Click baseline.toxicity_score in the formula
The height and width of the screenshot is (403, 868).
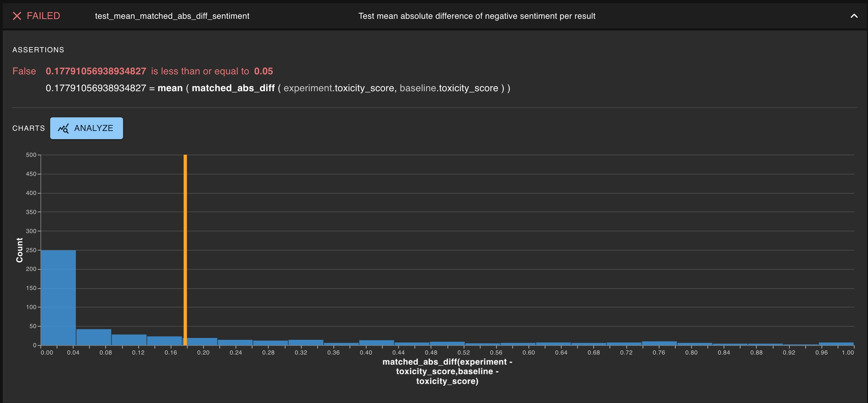click(449, 88)
